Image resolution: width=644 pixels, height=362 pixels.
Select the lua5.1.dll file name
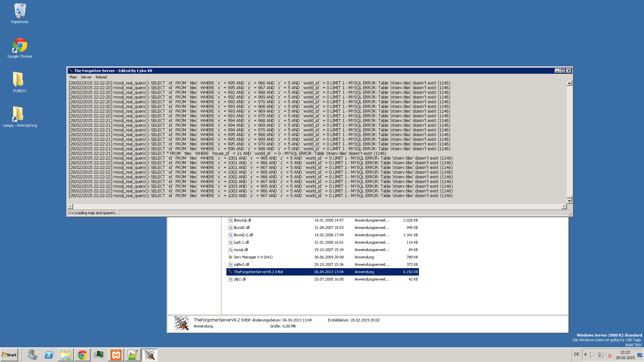(241, 242)
